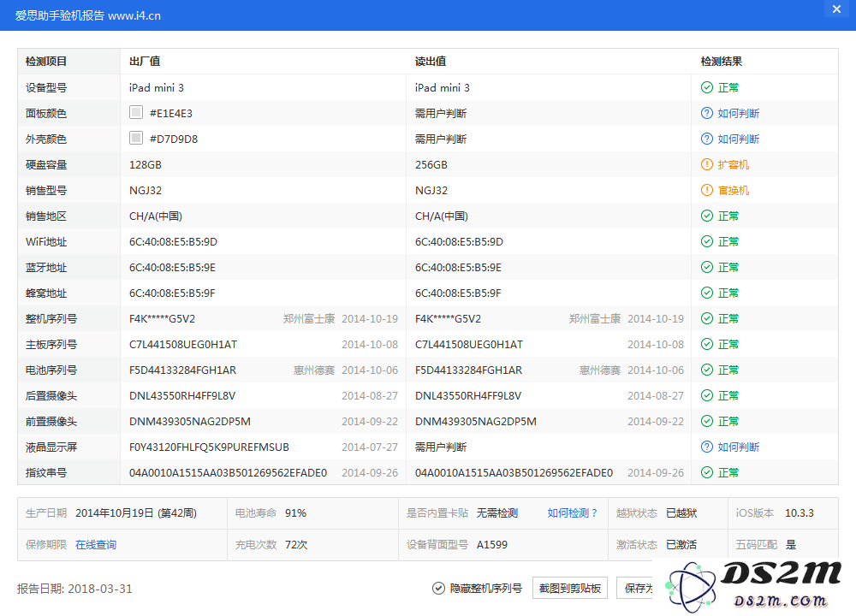Click the question mark icon in 液晶显示屏 row
The image size is (856, 616).
click(x=706, y=447)
